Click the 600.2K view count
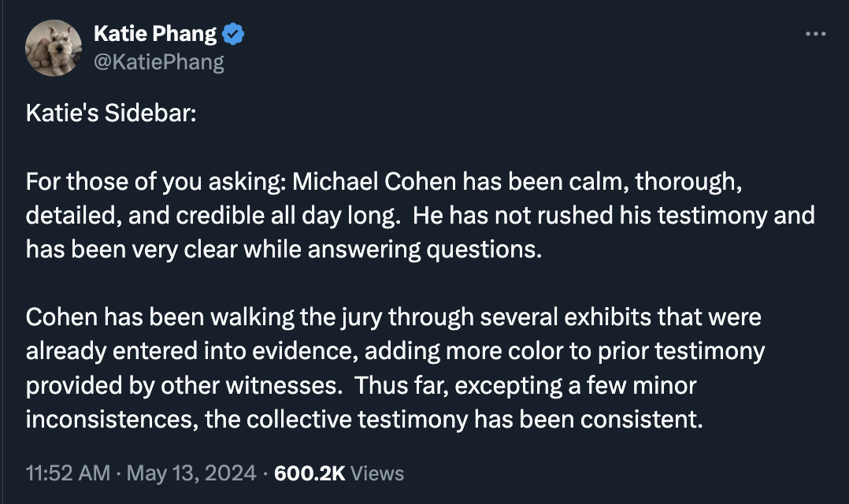The image size is (849, 504). pos(310,473)
